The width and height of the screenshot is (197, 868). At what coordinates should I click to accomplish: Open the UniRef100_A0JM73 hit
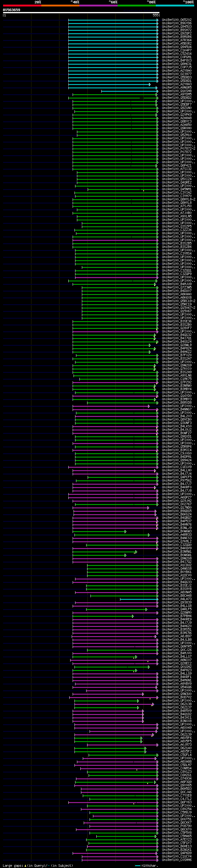point(177,744)
